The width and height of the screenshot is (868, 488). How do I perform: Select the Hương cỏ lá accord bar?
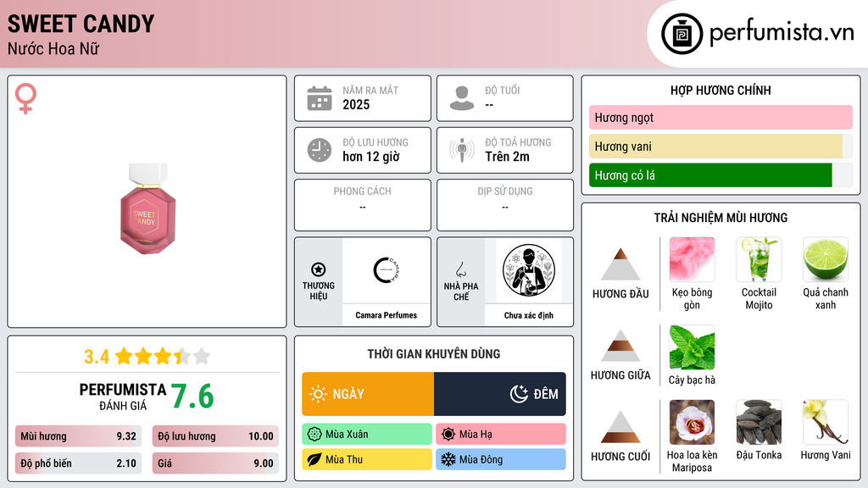point(721,175)
